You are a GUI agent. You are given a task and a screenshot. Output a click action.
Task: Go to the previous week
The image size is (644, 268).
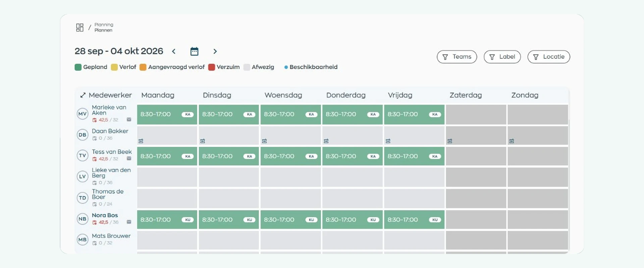coord(174,51)
